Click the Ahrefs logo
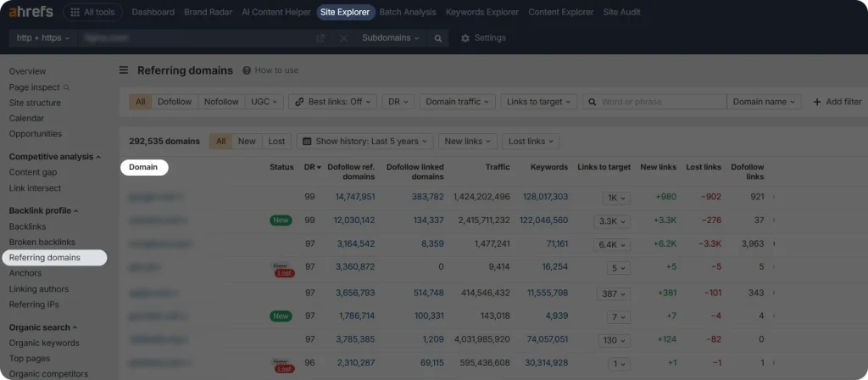This screenshot has width=868, height=380. tap(31, 12)
